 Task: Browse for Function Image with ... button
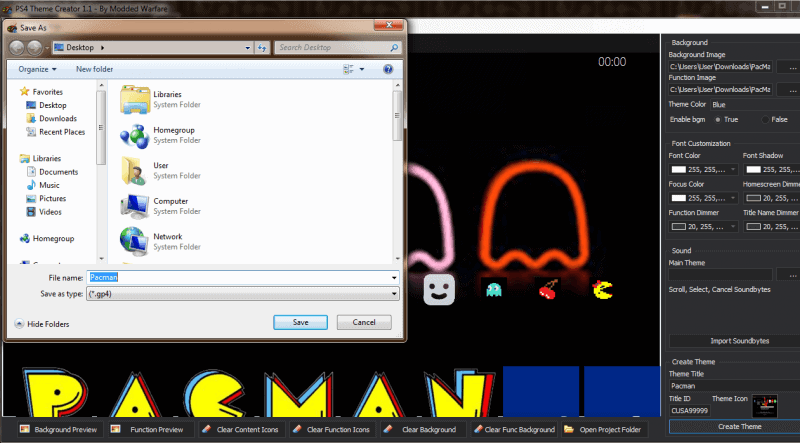pos(789,89)
